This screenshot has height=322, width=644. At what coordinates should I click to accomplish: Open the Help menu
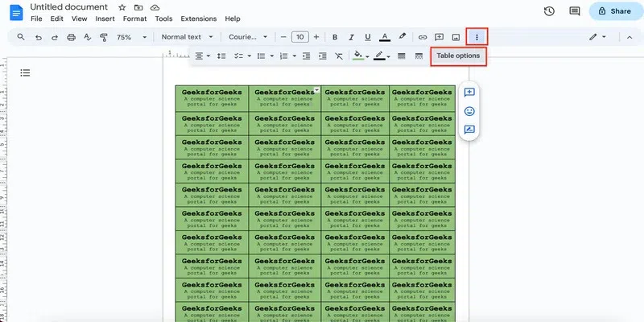[x=233, y=19]
